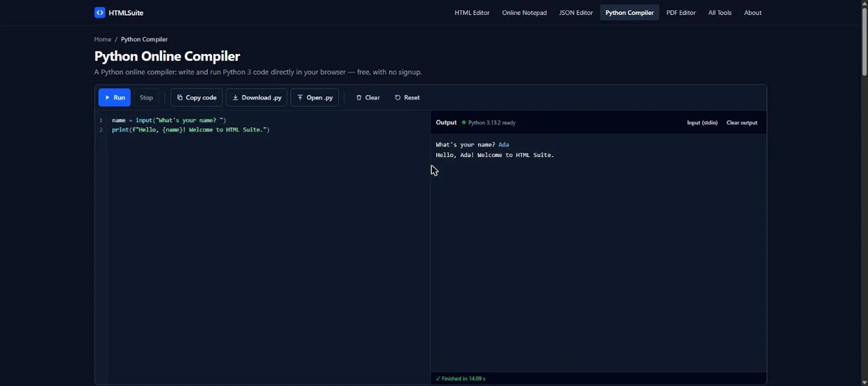868x386 pixels.
Task: Copy code to clipboard
Action: coord(196,98)
